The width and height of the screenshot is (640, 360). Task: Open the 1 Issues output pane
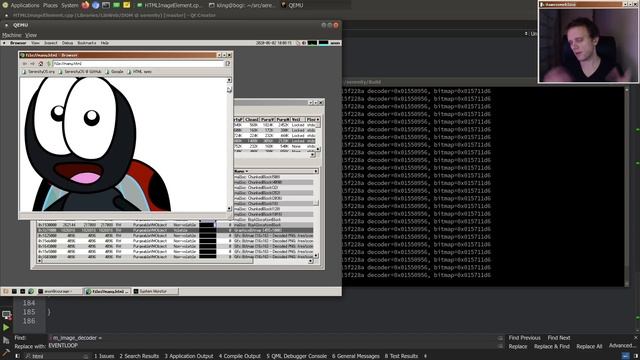(104, 356)
